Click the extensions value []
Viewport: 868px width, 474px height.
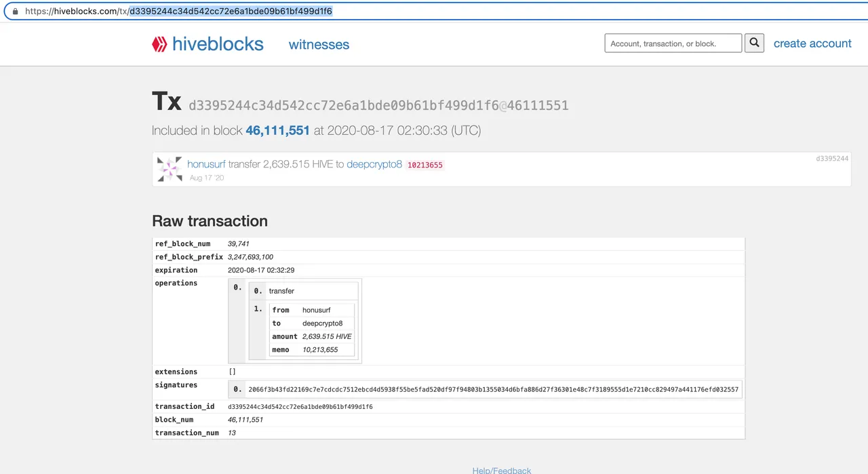tap(232, 372)
